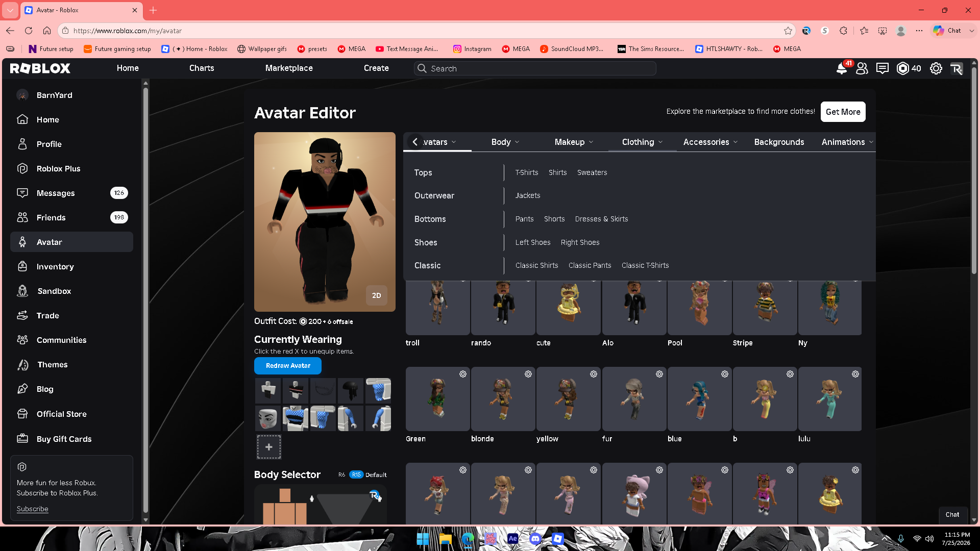Open Charts in the top navigation
This screenshot has height=551, width=980.
[202, 68]
